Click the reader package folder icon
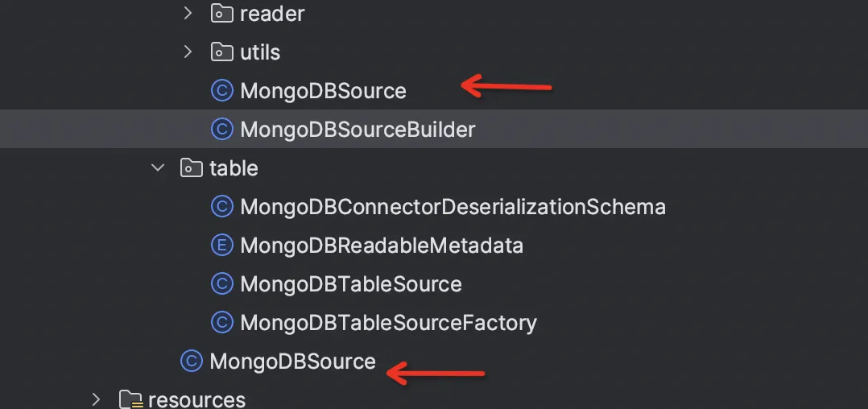 click(x=221, y=14)
